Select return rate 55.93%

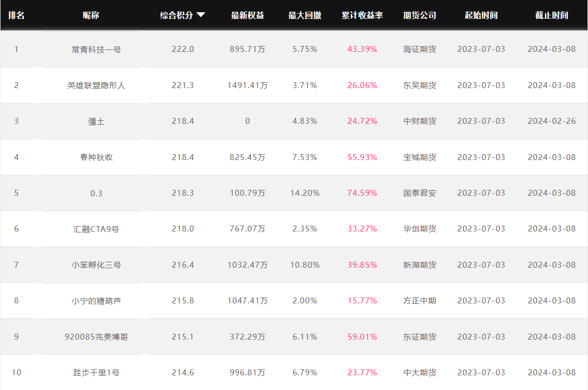pos(362,157)
